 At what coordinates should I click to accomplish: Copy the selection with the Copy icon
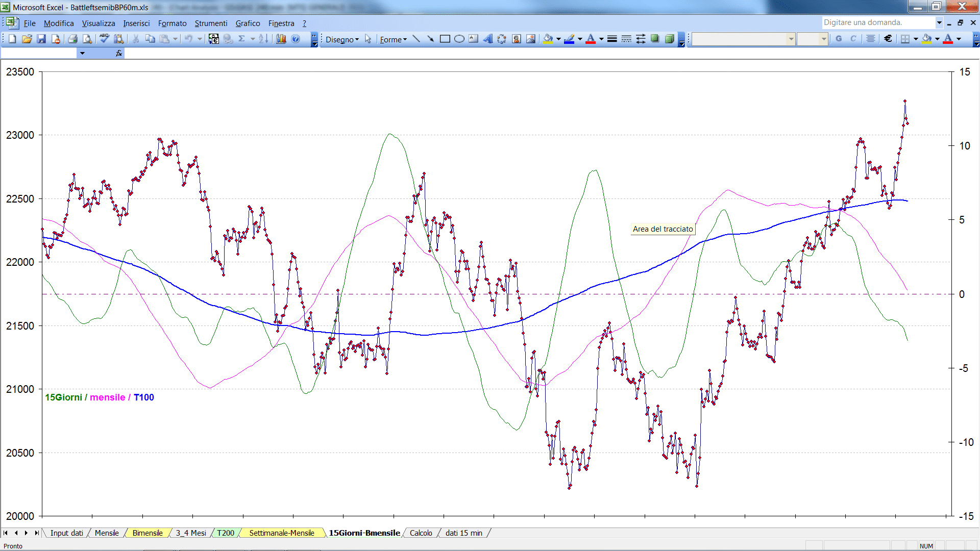click(x=150, y=39)
